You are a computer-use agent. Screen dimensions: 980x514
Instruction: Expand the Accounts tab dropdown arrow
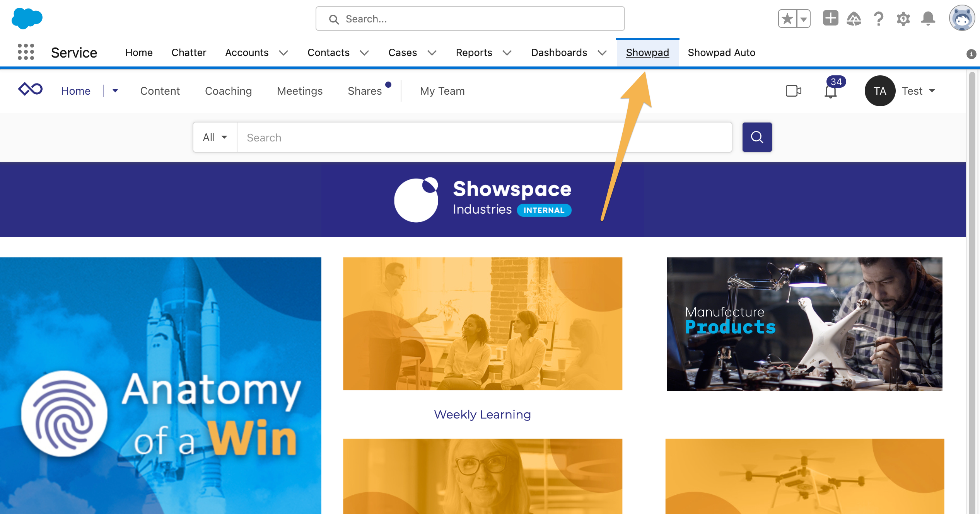click(283, 53)
